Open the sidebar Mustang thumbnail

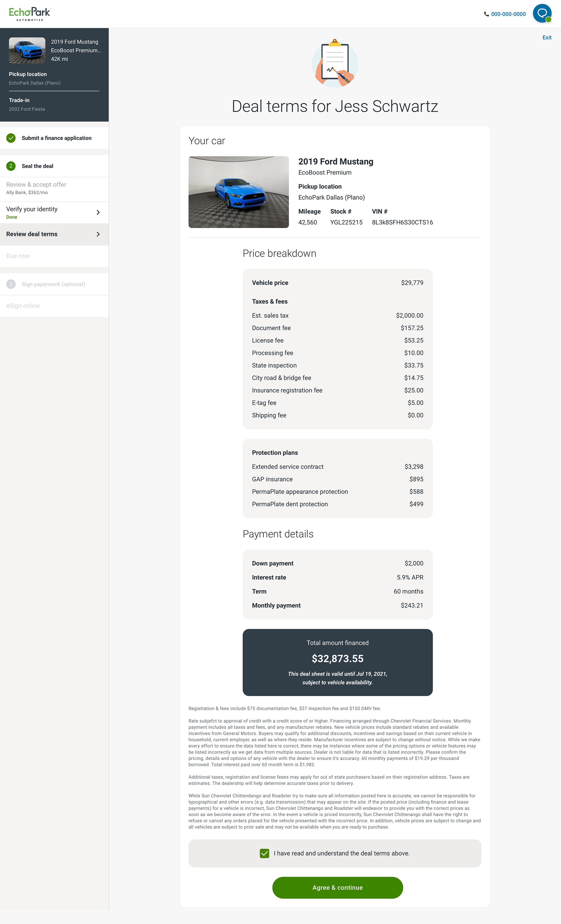pyautogui.click(x=27, y=50)
